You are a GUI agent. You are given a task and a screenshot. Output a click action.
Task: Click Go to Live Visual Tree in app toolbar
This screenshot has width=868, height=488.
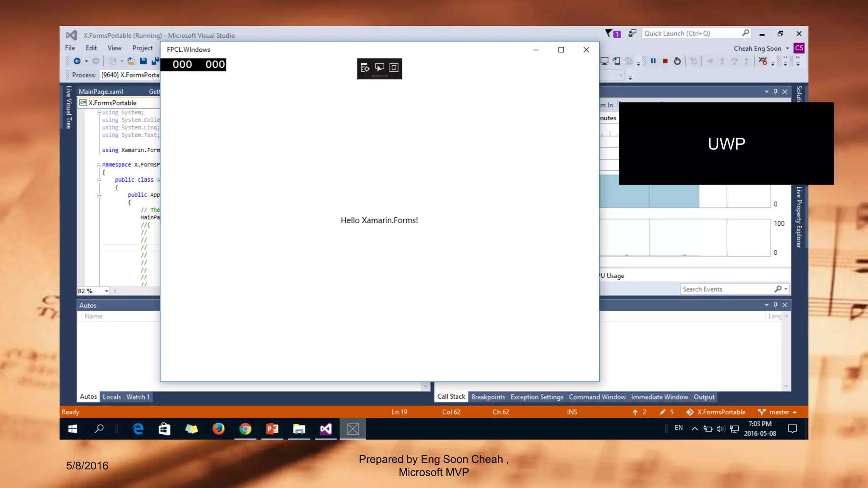tap(365, 68)
